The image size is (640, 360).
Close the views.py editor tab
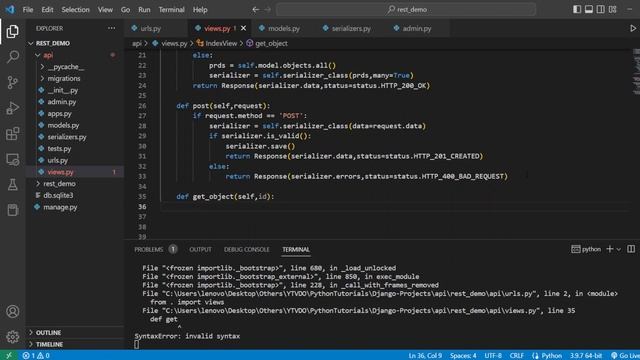click(244, 28)
